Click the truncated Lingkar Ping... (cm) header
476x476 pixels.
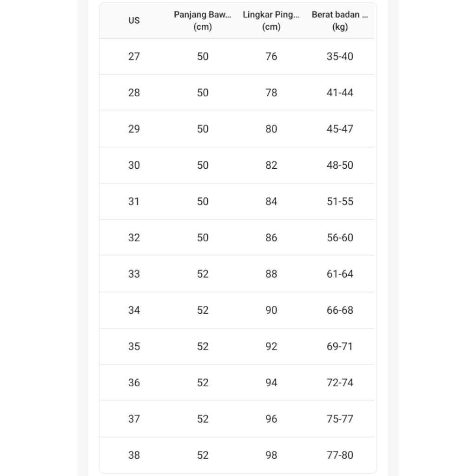coord(271,20)
